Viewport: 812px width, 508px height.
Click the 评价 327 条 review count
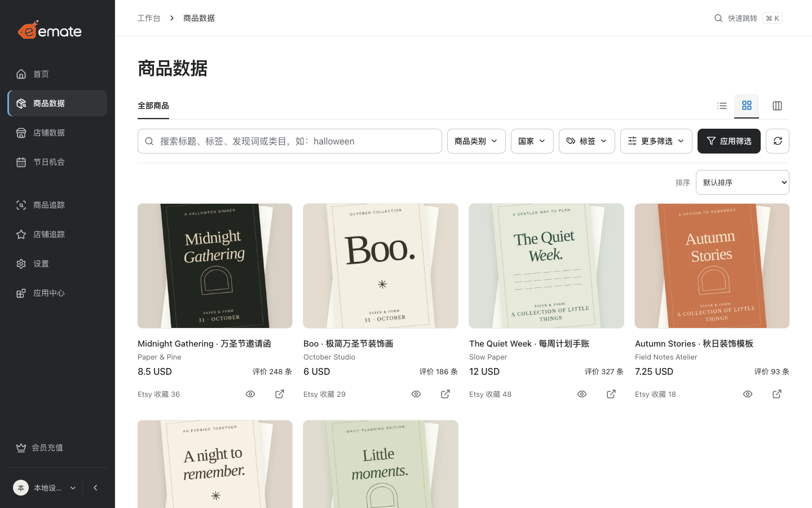click(604, 371)
